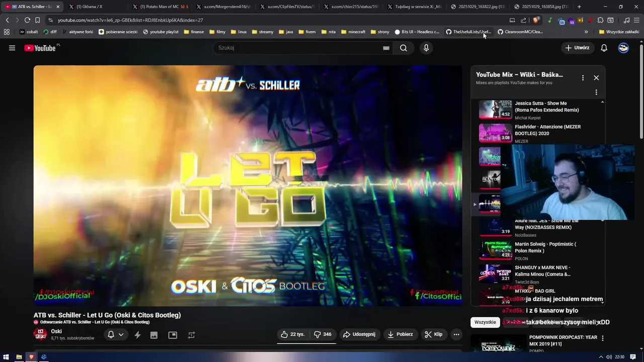Screen dimensions: 644x362
Task: Toggle the Brave Shields lion icon
Action: [536, 20]
